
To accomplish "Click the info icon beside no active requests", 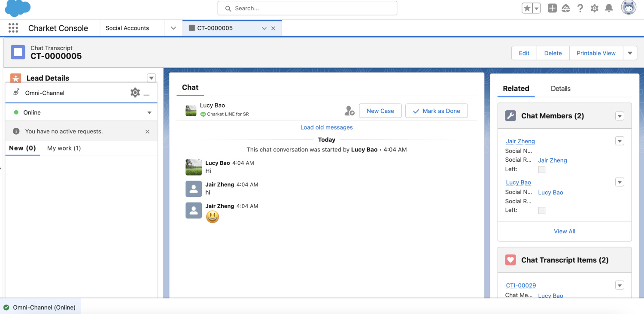I will tap(16, 131).
